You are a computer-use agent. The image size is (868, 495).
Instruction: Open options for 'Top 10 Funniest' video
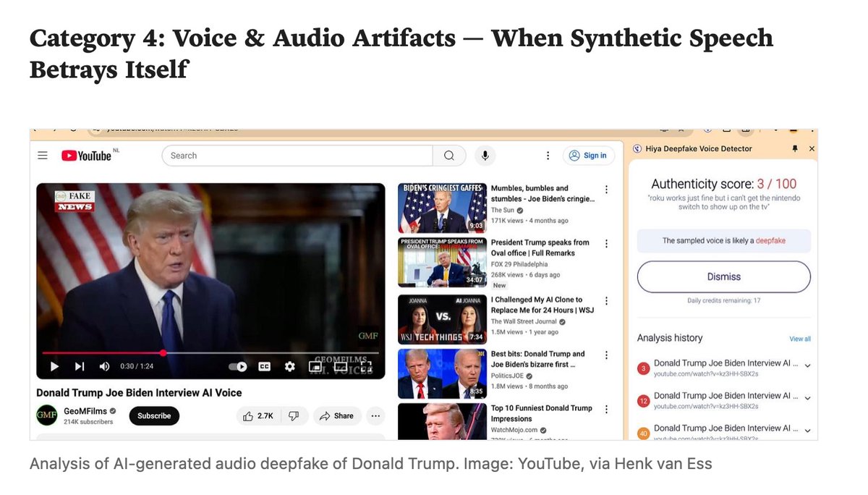tap(606, 410)
